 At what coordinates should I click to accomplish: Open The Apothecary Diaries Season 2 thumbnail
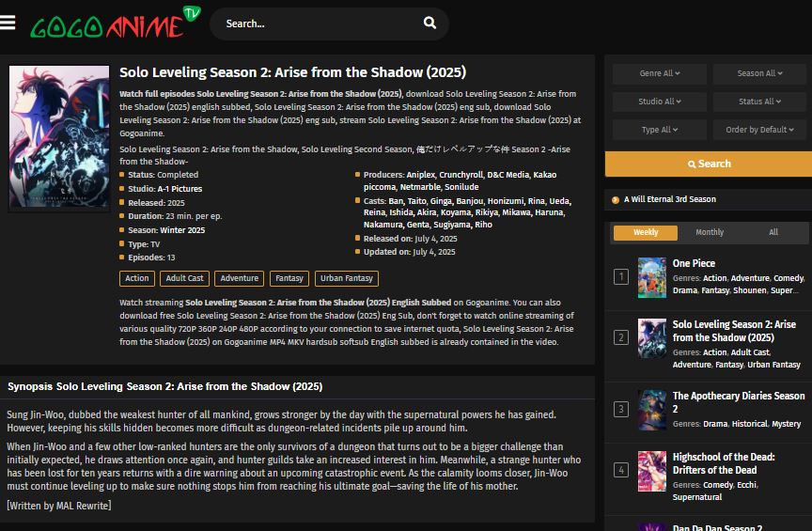(652, 410)
